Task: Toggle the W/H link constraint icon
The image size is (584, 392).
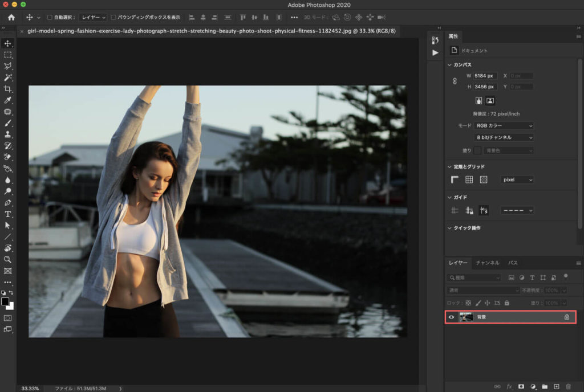Action: click(455, 81)
